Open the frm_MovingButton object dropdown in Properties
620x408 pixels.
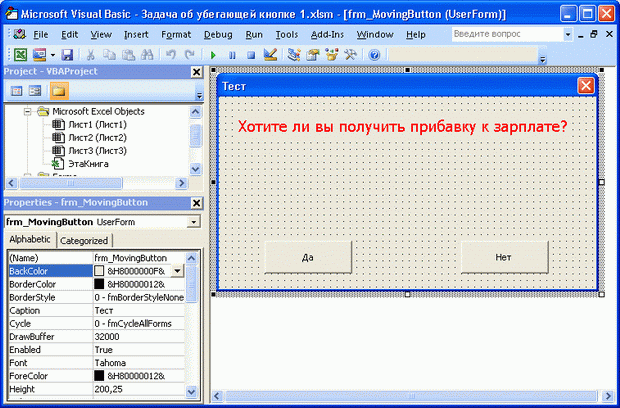tap(193, 221)
